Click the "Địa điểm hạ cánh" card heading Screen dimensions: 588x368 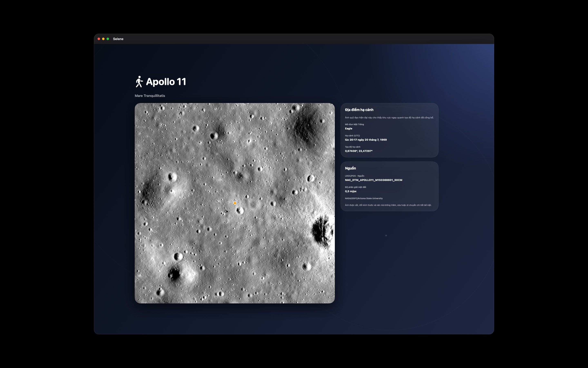pyautogui.click(x=359, y=110)
